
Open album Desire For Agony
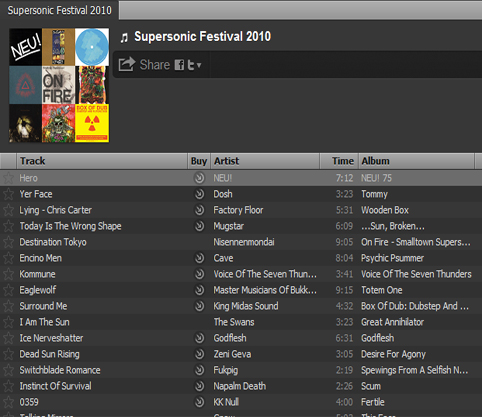coord(393,354)
